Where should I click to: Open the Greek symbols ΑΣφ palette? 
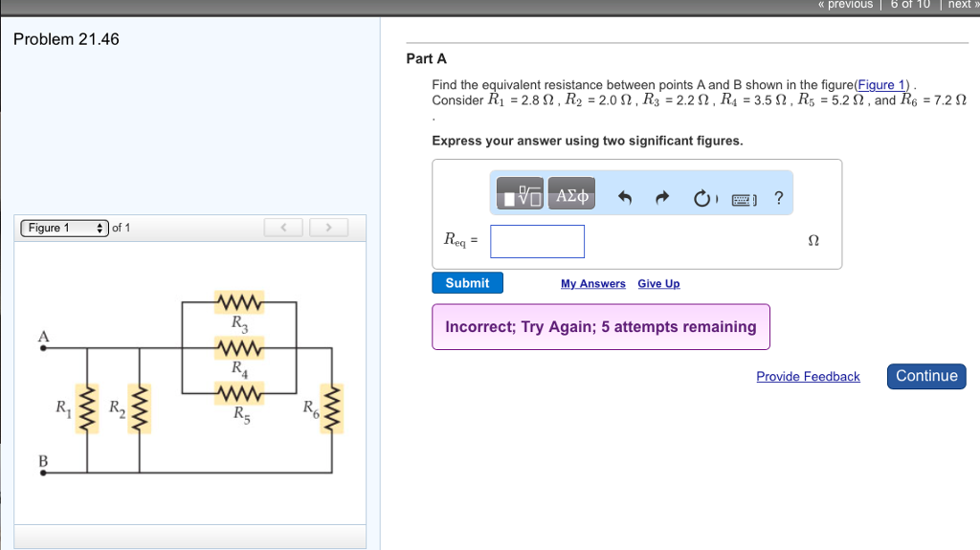click(572, 193)
